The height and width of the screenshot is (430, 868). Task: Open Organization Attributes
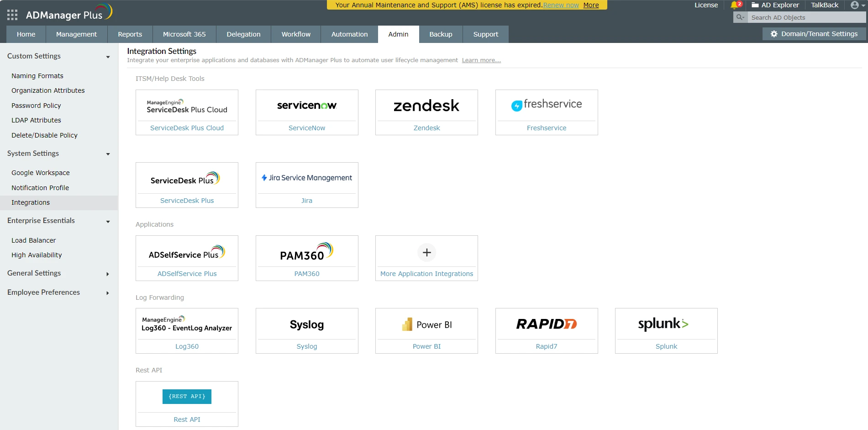48,90
